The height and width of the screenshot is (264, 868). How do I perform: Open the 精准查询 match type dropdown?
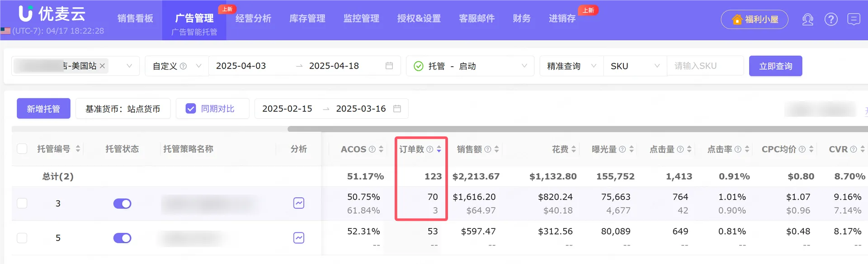(572, 66)
